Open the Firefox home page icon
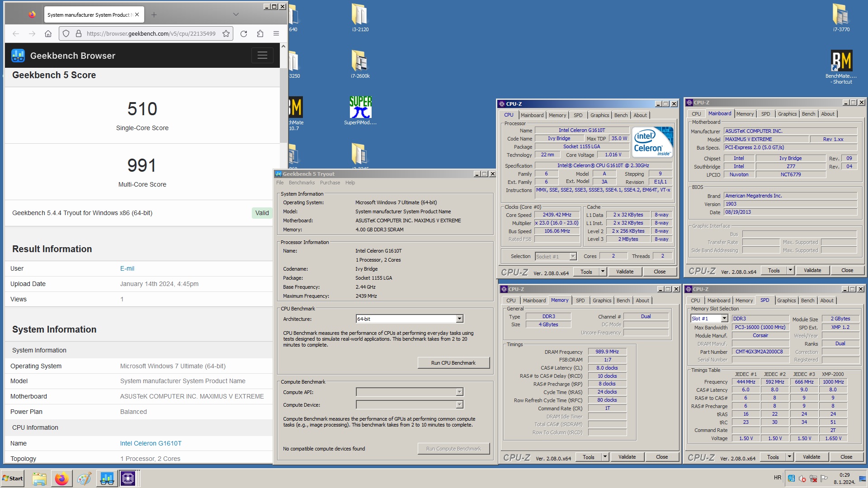 48,33
